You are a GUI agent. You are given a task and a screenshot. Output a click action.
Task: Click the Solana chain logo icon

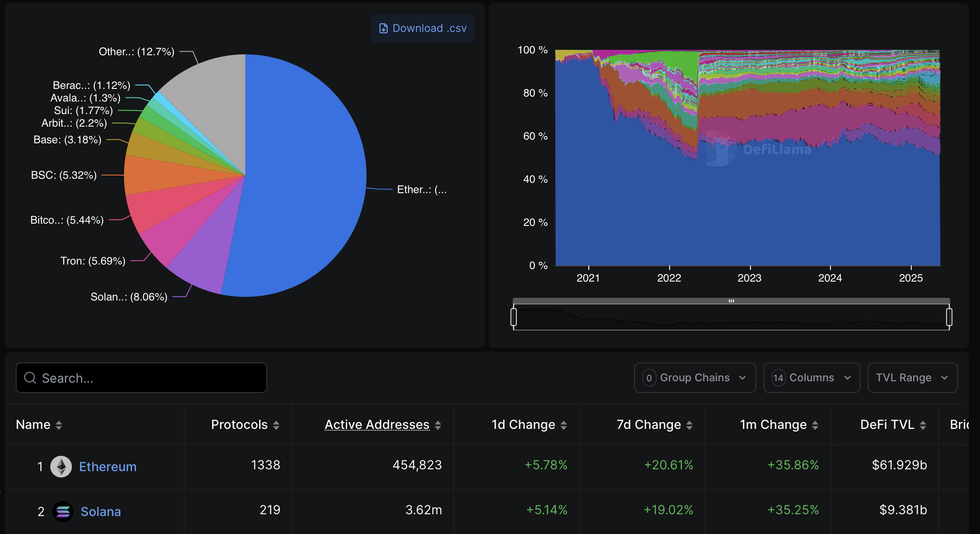(x=63, y=512)
